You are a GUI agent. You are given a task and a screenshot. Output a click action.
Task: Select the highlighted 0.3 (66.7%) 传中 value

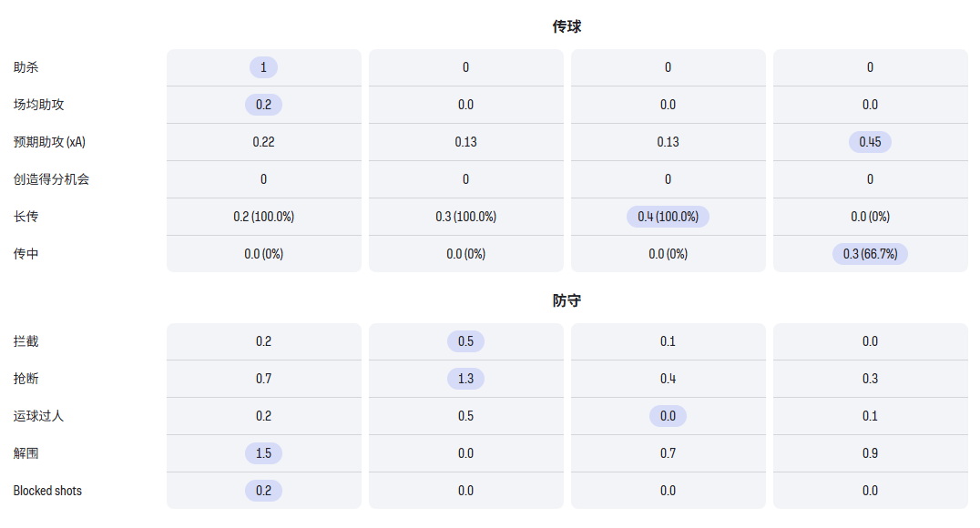pyautogui.click(x=870, y=254)
